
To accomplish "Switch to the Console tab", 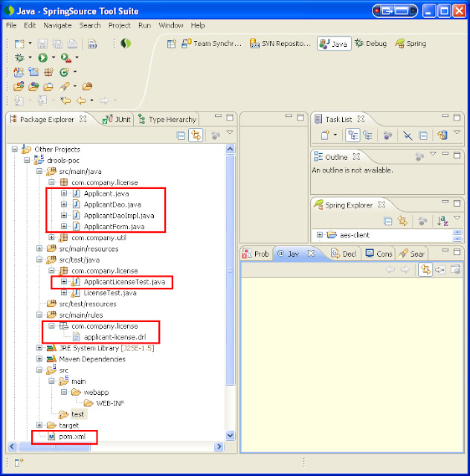I will [379, 254].
